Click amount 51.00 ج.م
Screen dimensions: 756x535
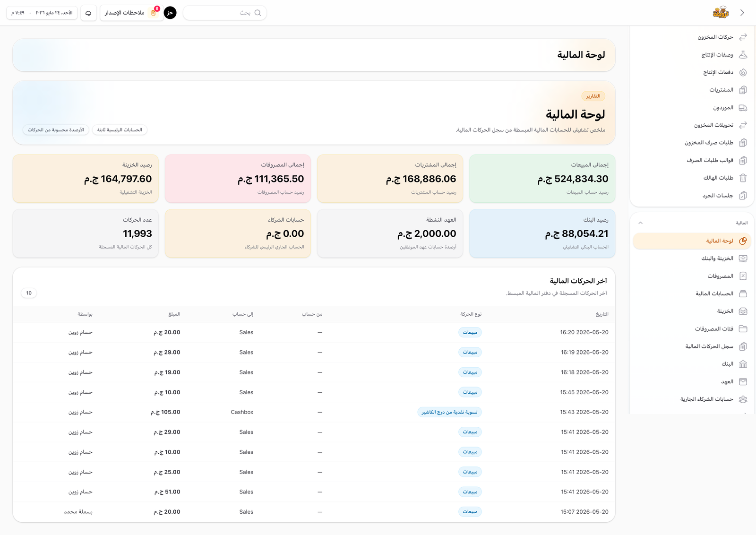pos(167,492)
